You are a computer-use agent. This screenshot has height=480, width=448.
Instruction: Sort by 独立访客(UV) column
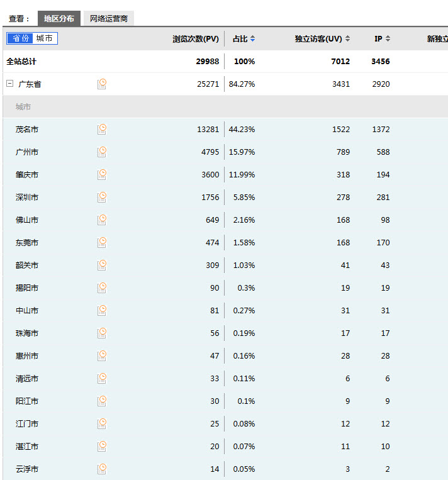(x=322, y=39)
